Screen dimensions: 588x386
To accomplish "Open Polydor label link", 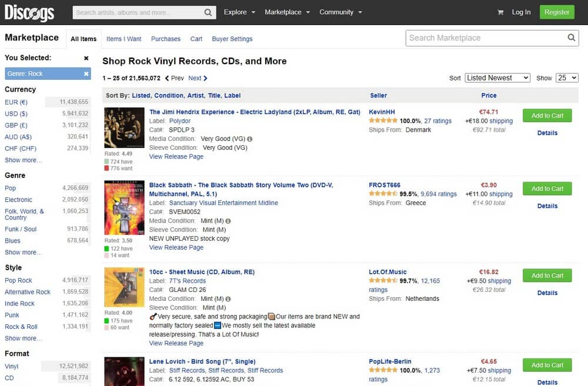I will click(179, 121).
